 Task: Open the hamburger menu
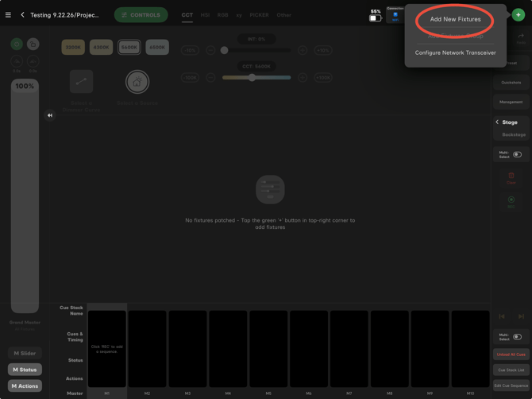click(x=8, y=15)
